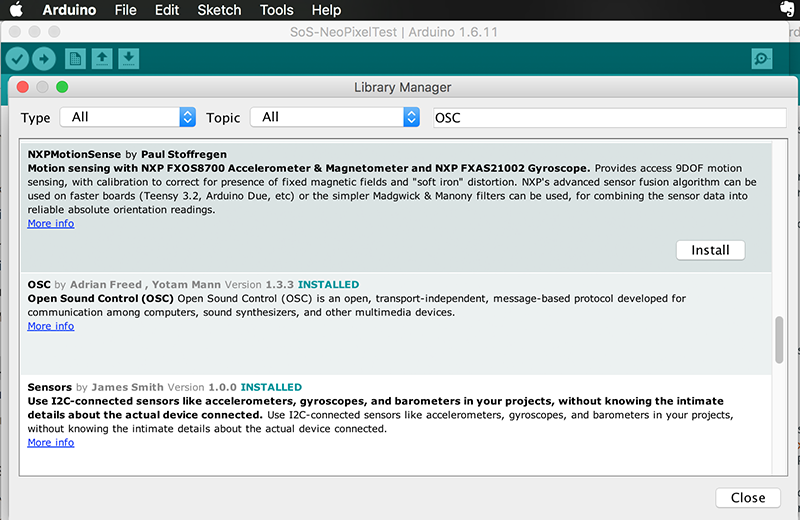Click the green zoom button of Library Manager
Screen dimensions: 800x520
pos(62,87)
